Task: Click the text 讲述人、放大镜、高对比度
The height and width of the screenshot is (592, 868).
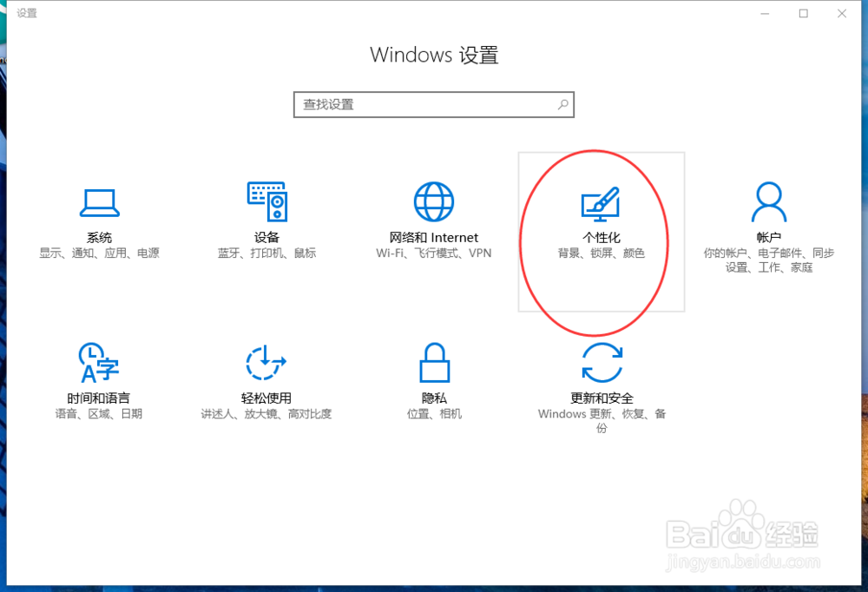Action: click(x=266, y=414)
